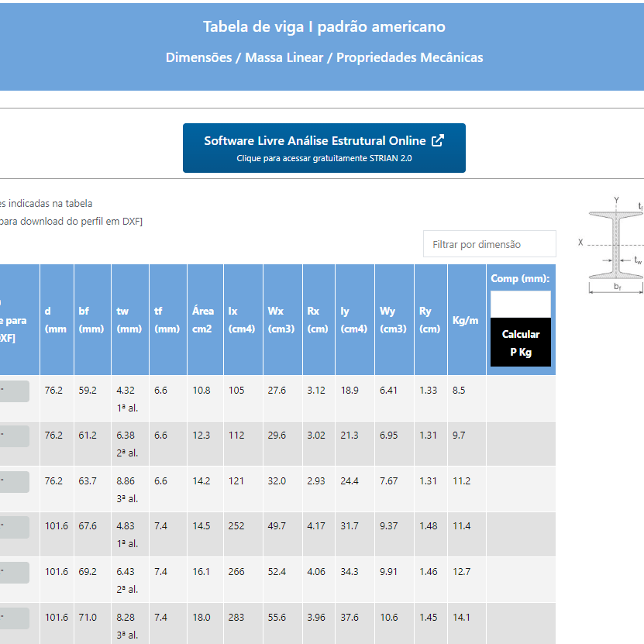
Task: Click the Área cm2 column header
Action: 204,319
